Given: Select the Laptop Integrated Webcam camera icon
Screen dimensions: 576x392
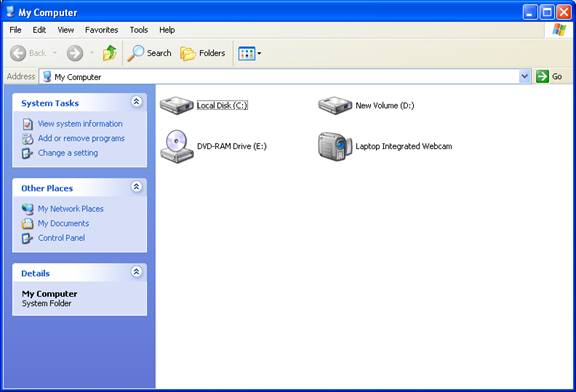Looking at the screenshot, I should tap(335, 146).
